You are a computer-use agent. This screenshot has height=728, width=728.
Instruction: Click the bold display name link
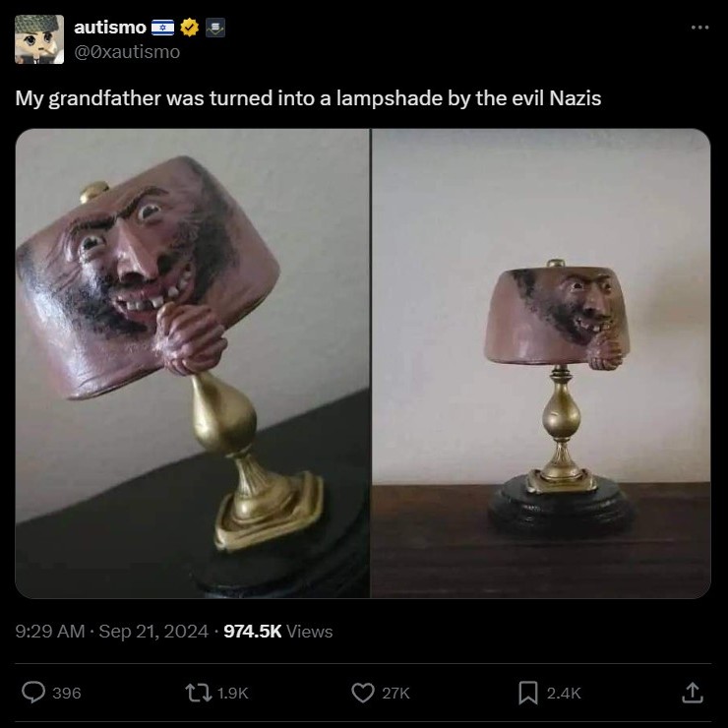(110, 28)
